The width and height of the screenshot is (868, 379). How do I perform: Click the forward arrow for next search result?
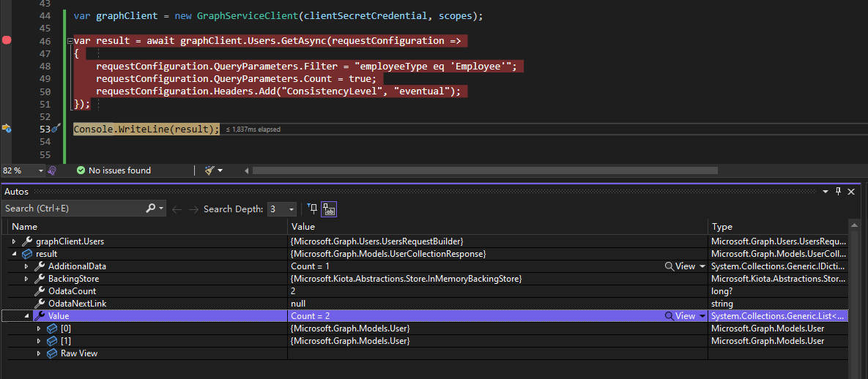click(193, 209)
